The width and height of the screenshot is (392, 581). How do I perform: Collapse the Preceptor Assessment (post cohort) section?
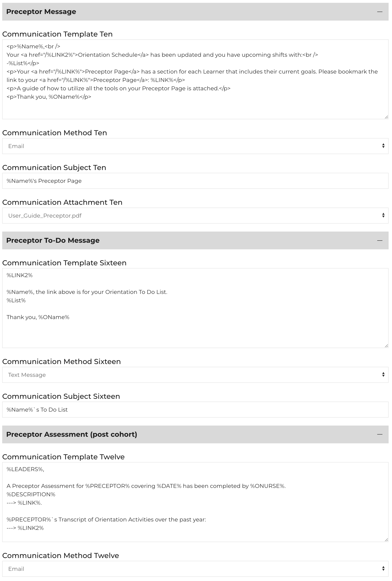click(379, 434)
